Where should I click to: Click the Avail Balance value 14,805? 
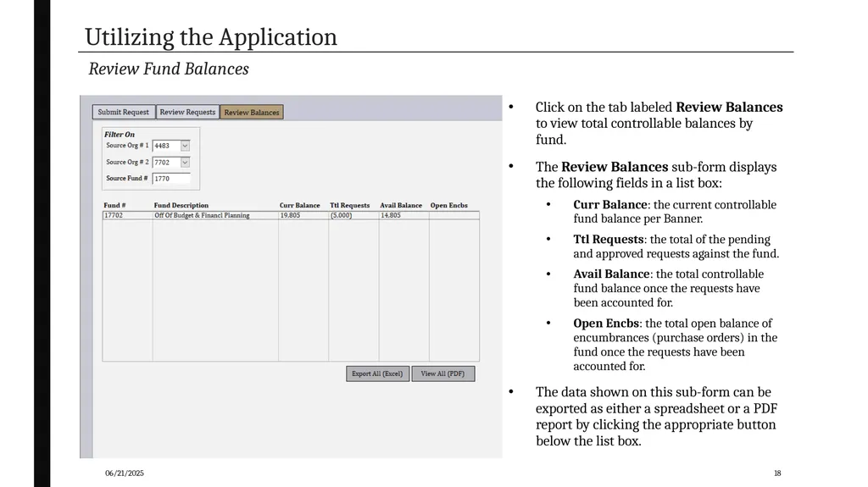point(391,215)
